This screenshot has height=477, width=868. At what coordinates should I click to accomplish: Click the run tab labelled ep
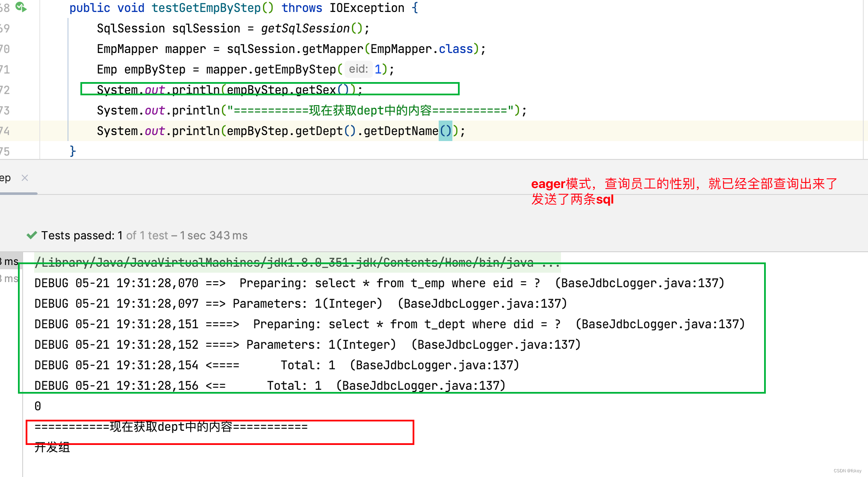coord(5,178)
